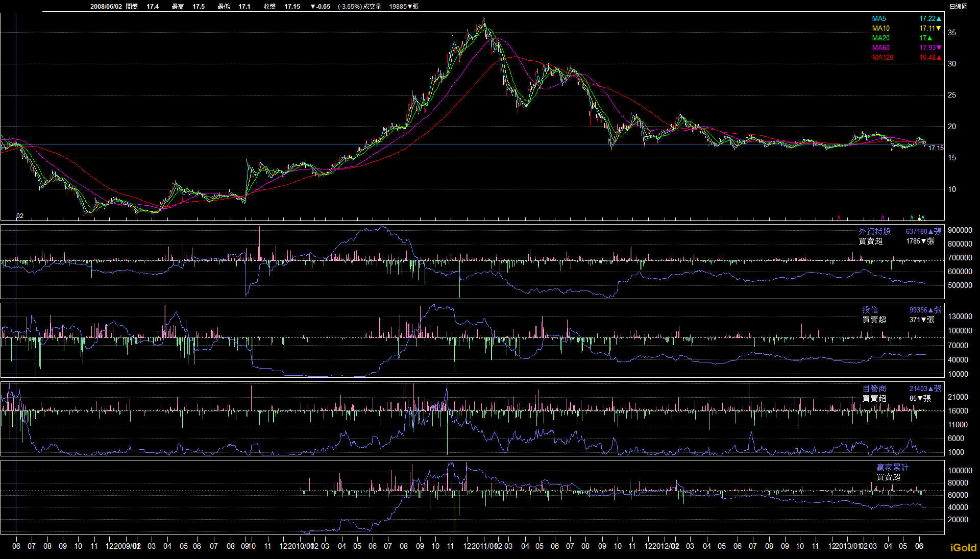Click the 開盤 opening price 17.4
Viewport: 980px width, 559px height.
[153, 6]
